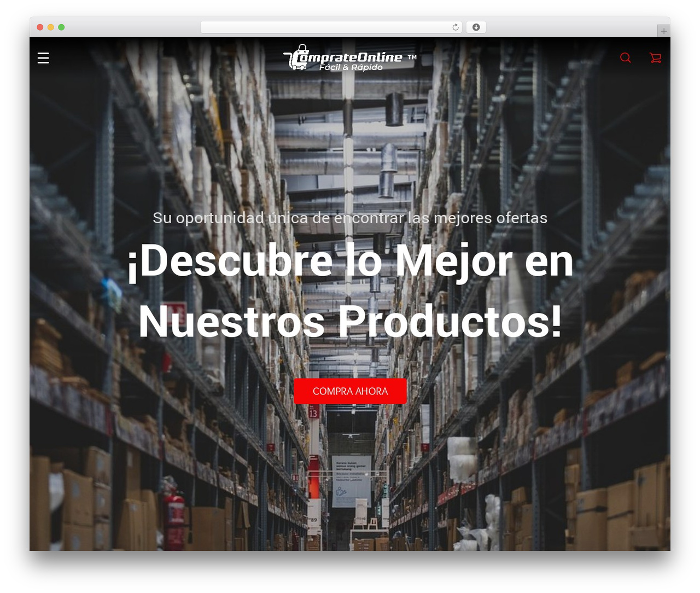Close the browser window with the red button

(40, 27)
